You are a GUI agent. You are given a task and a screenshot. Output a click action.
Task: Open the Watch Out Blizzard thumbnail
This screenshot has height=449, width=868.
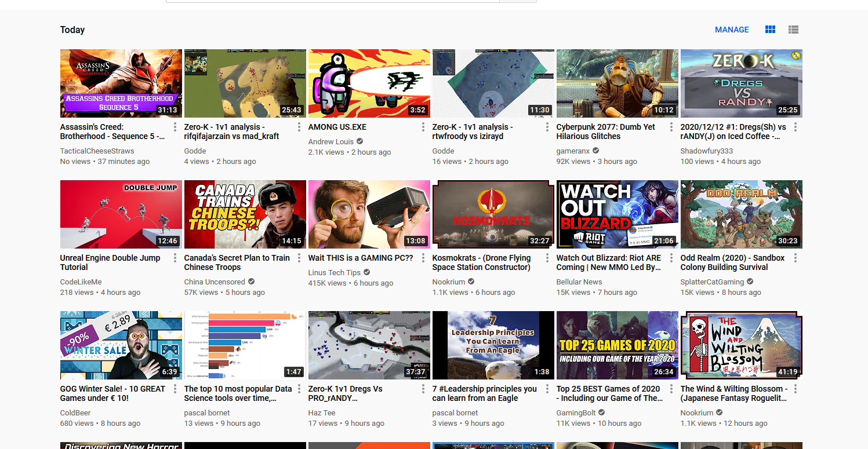coord(618,214)
